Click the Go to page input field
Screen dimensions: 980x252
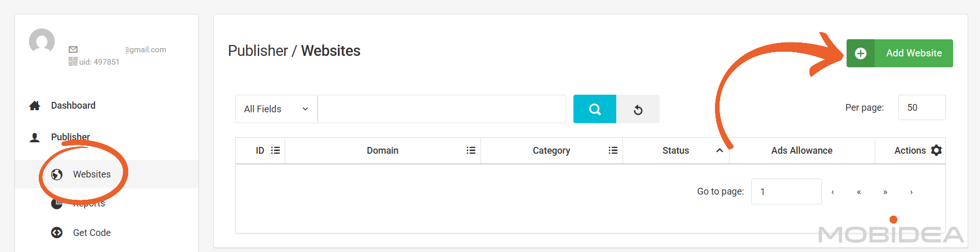pyautogui.click(x=786, y=191)
